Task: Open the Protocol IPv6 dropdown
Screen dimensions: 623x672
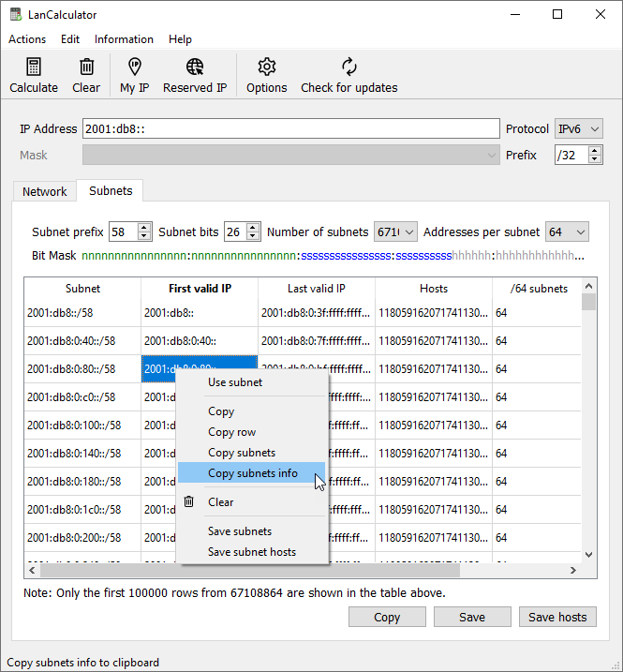Action: coord(578,128)
